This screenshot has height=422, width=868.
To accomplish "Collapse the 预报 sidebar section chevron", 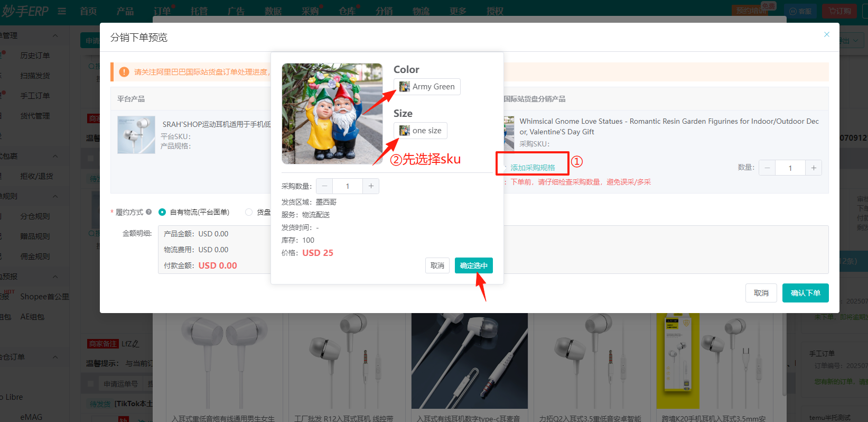I will click(x=55, y=277).
